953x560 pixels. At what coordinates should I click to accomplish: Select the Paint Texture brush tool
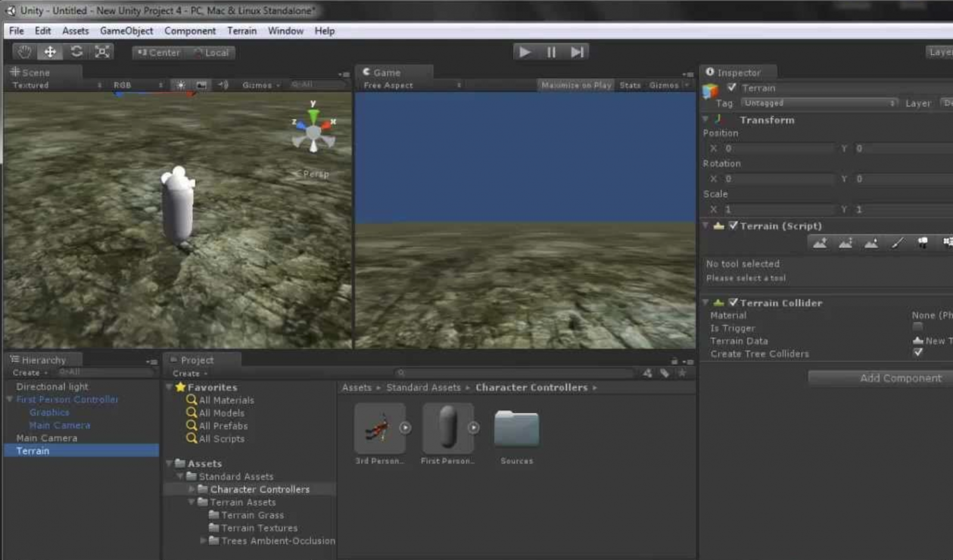coord(897,242)
